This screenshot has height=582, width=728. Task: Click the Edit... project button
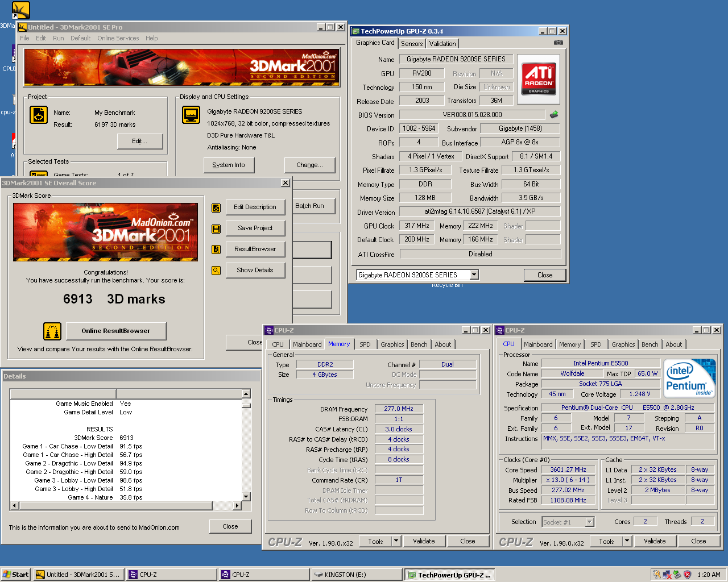point(140,141)
